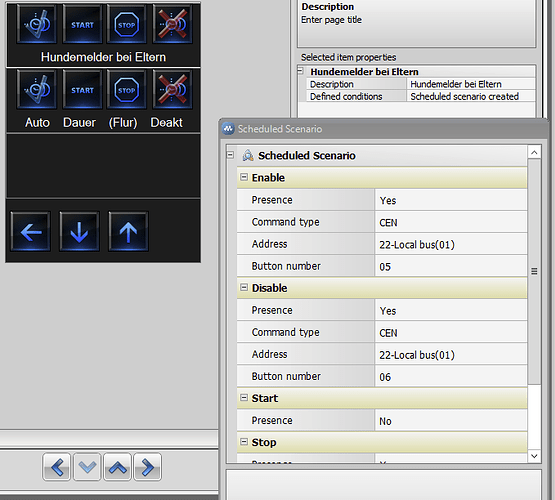Click the Disable Button number field 06
This screenshot has width=555, height=500.
click(x=451, y=377)
